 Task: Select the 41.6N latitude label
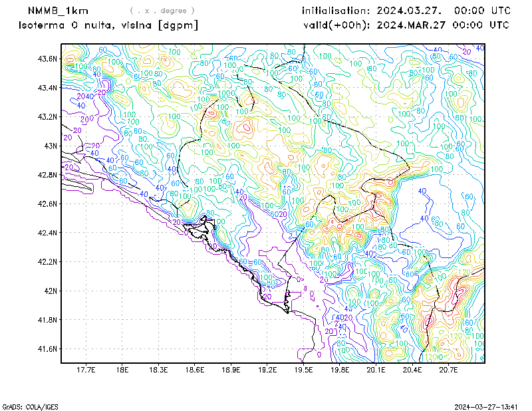tap(47, 349)
